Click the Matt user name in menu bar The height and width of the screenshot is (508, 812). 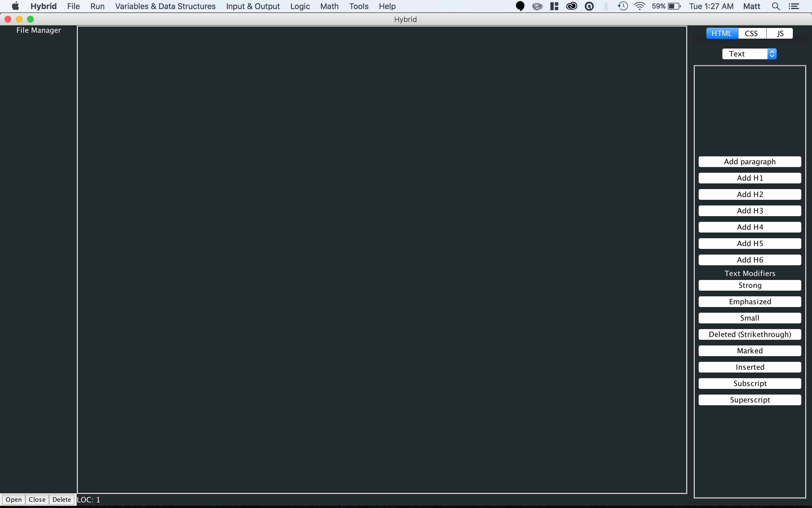752,6
